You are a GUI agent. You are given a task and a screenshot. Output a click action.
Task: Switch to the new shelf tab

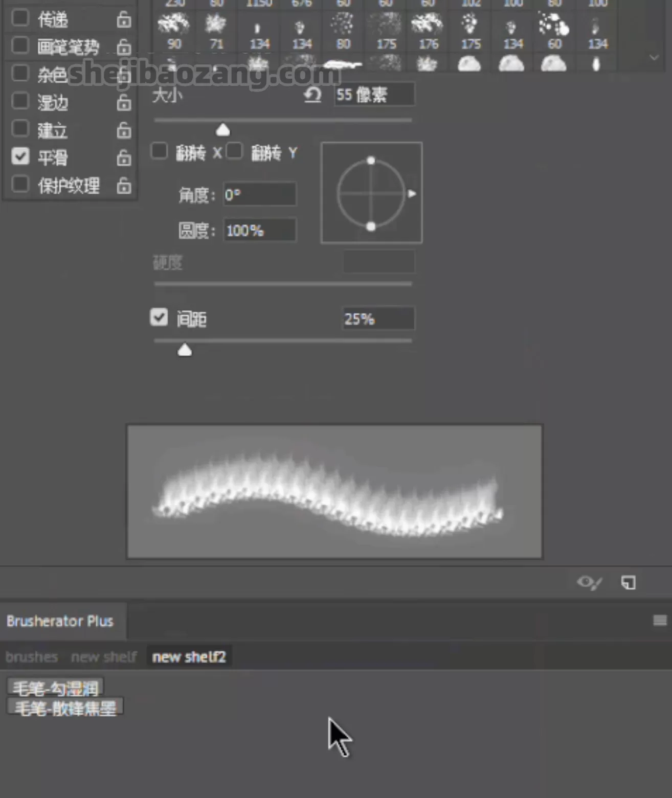tap(104, 657)
